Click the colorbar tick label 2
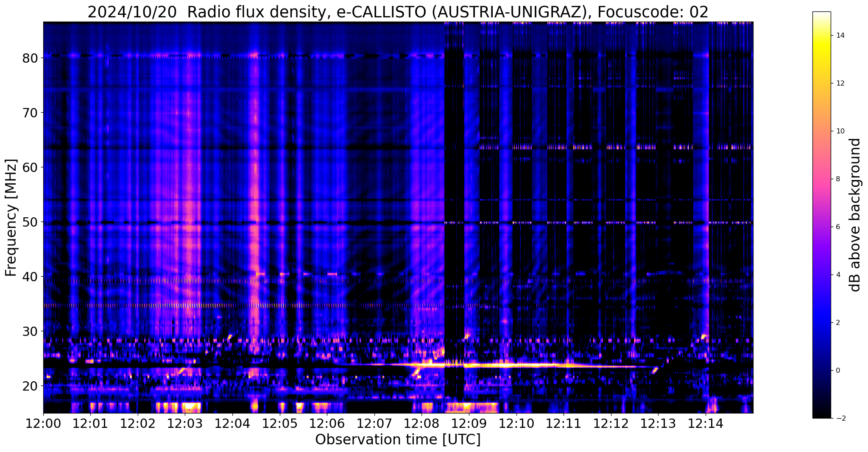 tap(837, 323)
